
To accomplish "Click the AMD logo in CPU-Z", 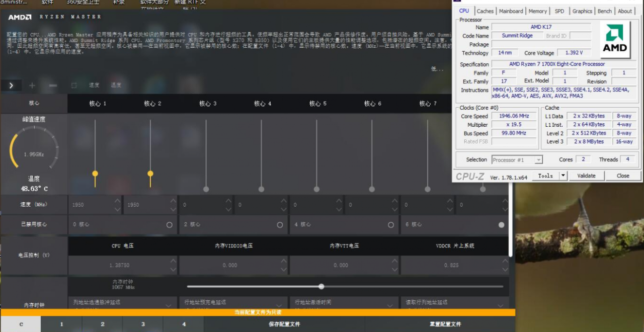I will point(615,40).
